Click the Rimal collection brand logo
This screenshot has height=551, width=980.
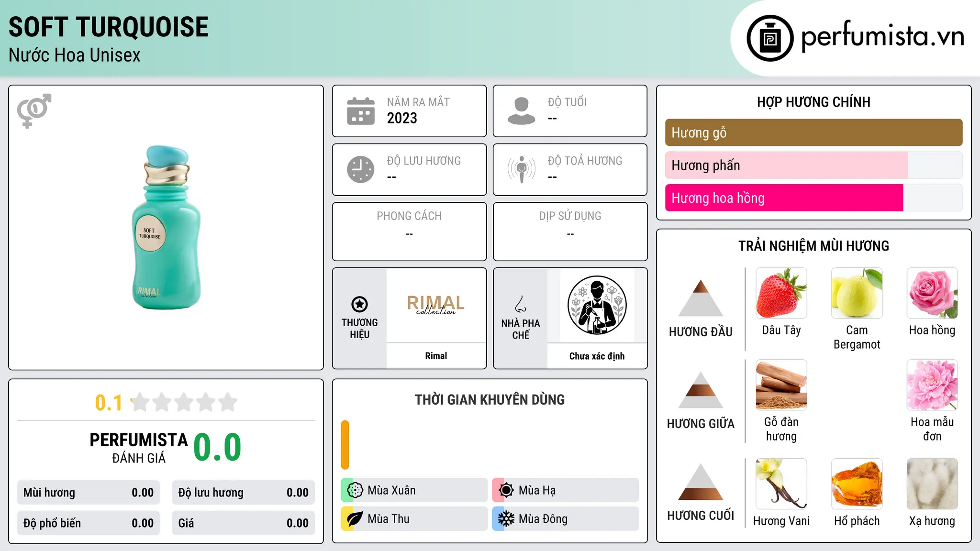click(436, 305)
